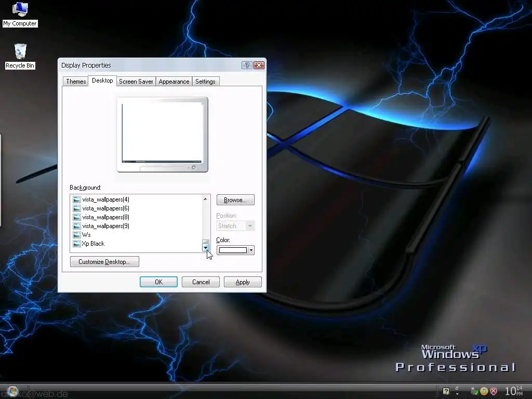Image resolution: width=532 pixels, height=399 pixels.
Task: Click the Cancel button
Action: (201, 282)
